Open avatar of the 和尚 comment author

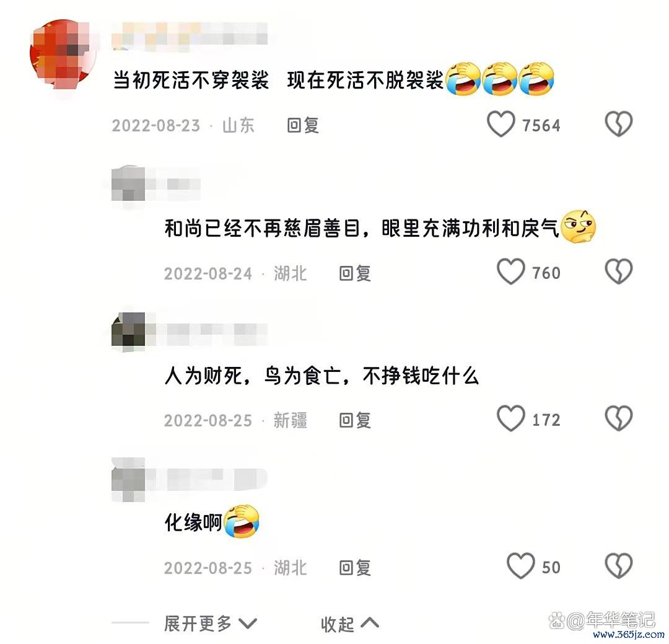click(128, 184)
